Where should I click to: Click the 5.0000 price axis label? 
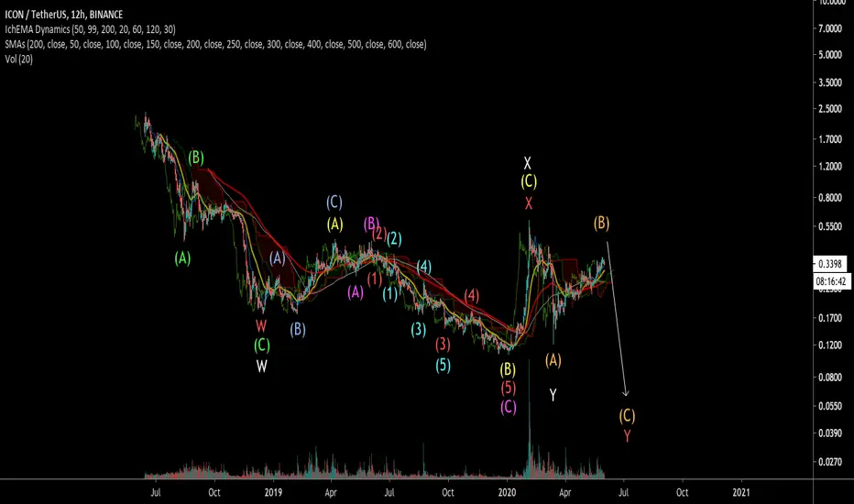click(x=830, y=55)
